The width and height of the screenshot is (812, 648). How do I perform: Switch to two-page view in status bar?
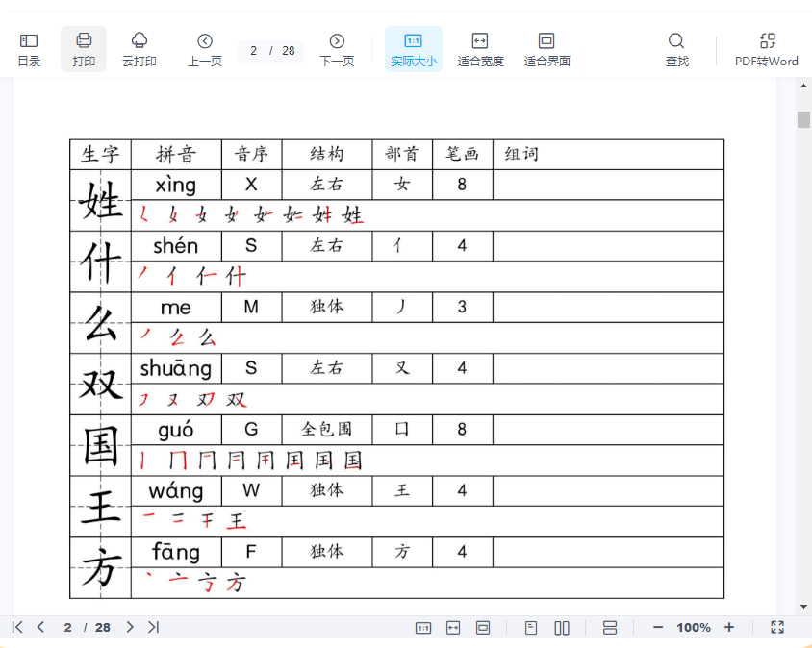[562, 627]
